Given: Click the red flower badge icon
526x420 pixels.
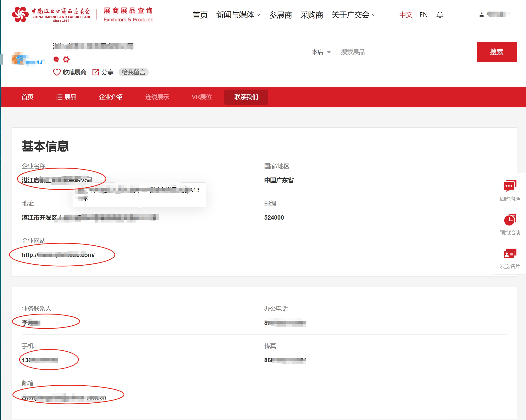Looking at the screenshot, I should tap(66, 59).
